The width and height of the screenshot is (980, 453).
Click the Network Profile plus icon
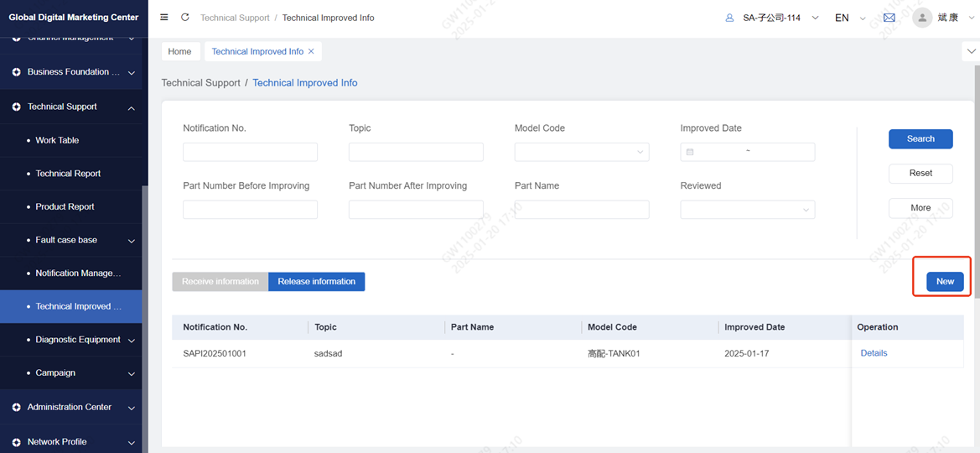[x=16, y=442]
